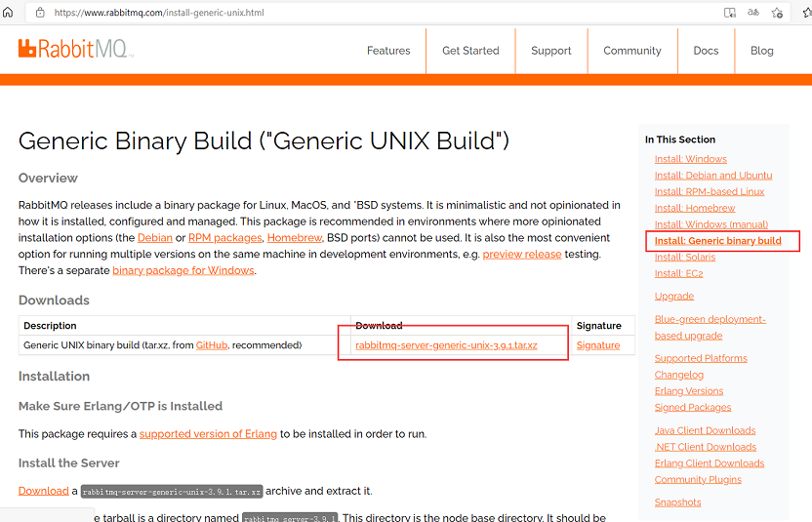Open .NET Client Downloads link

(x=705, y=447)
